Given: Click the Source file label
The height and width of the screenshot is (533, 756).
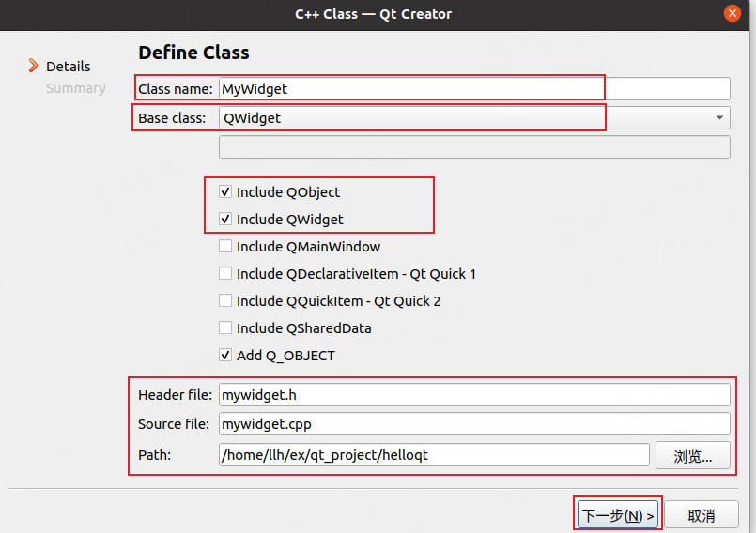Looking at the screenshot, I should (x=174, y=424).
